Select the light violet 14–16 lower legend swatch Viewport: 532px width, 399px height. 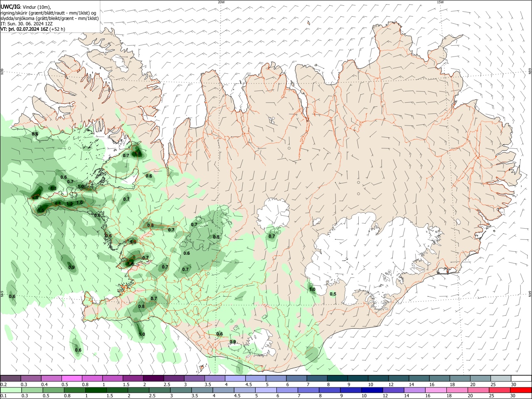tap(414, 390)
